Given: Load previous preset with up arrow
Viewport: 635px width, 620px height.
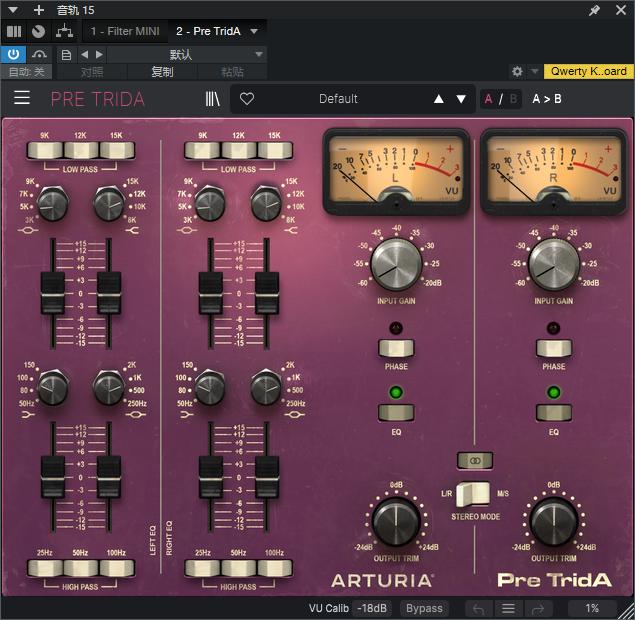Looking at the screenshot, I should [439, 99].
